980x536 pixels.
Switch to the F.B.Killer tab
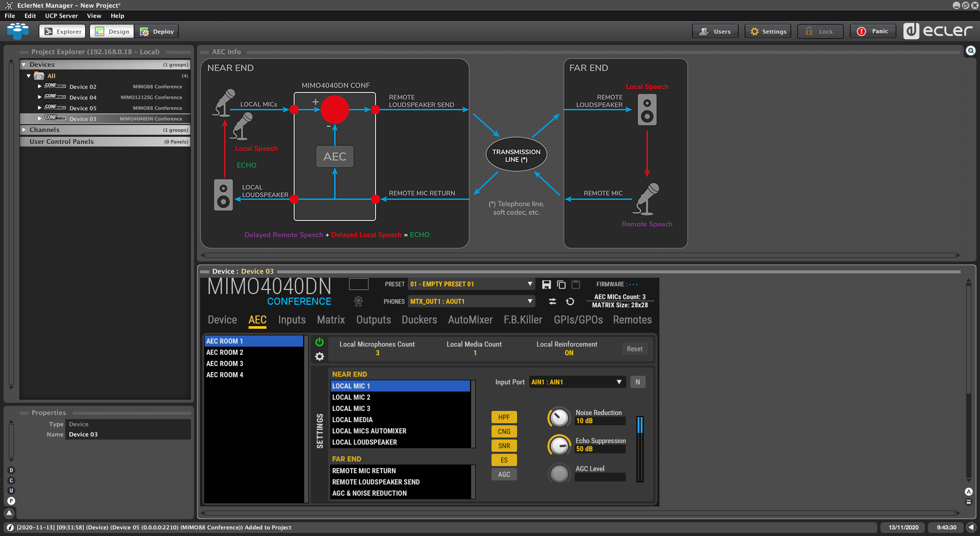(523, 320)
